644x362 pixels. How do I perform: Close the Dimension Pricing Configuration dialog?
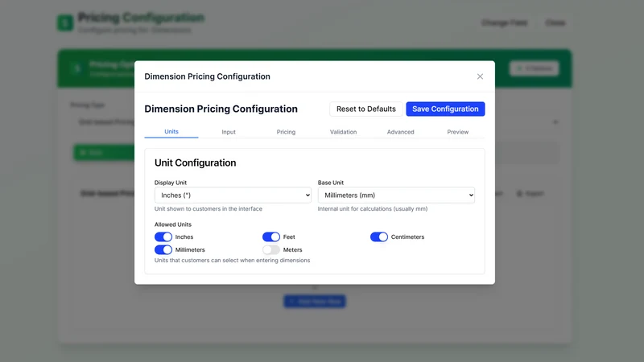(480, 76)
